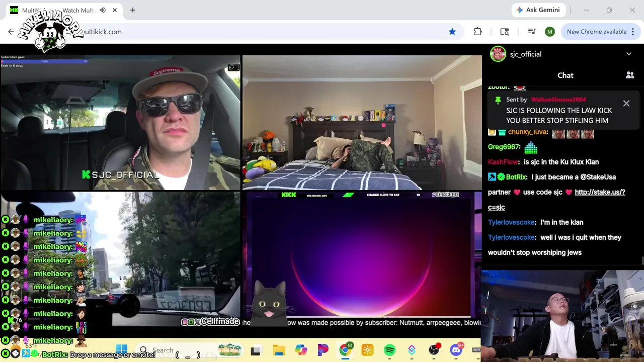Click the address bar URL field

pyautogui.click(x=262, y=32)
